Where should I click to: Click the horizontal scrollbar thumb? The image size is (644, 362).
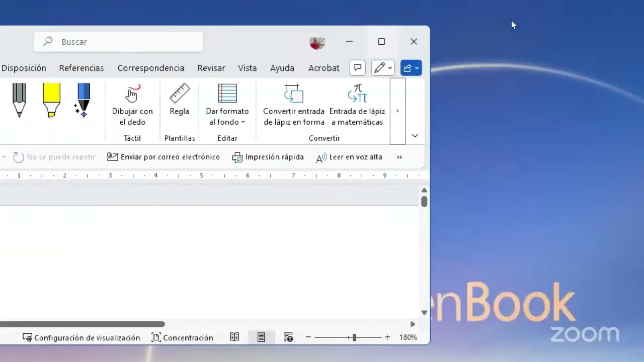tap(83, 324)
